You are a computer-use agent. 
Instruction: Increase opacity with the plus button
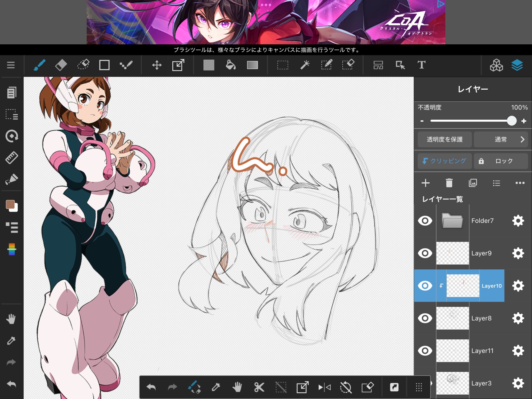(524, 121)
